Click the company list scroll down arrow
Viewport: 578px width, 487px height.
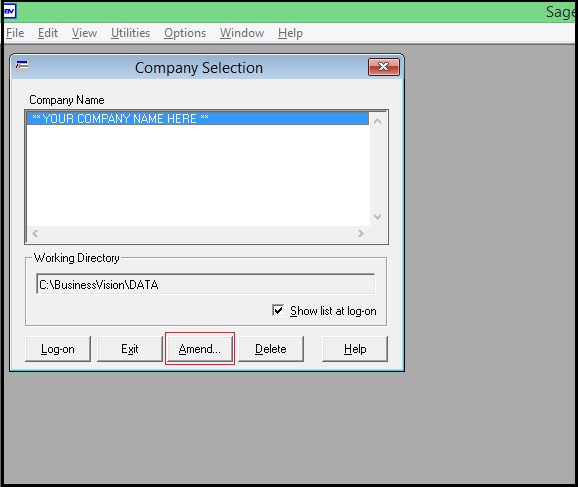click(377, 216)
